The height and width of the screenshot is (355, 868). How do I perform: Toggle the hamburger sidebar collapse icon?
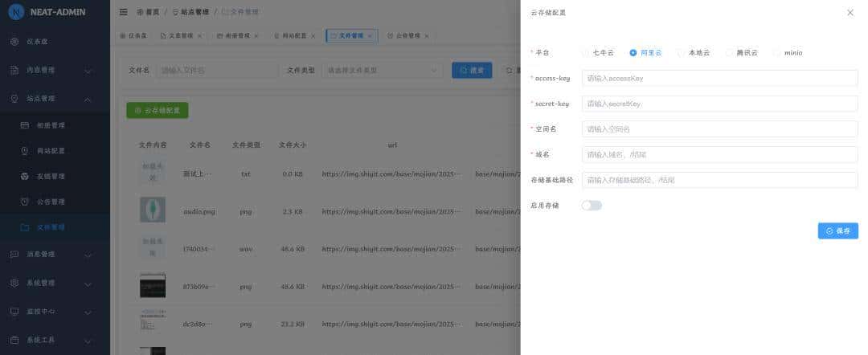pos(124,11)
